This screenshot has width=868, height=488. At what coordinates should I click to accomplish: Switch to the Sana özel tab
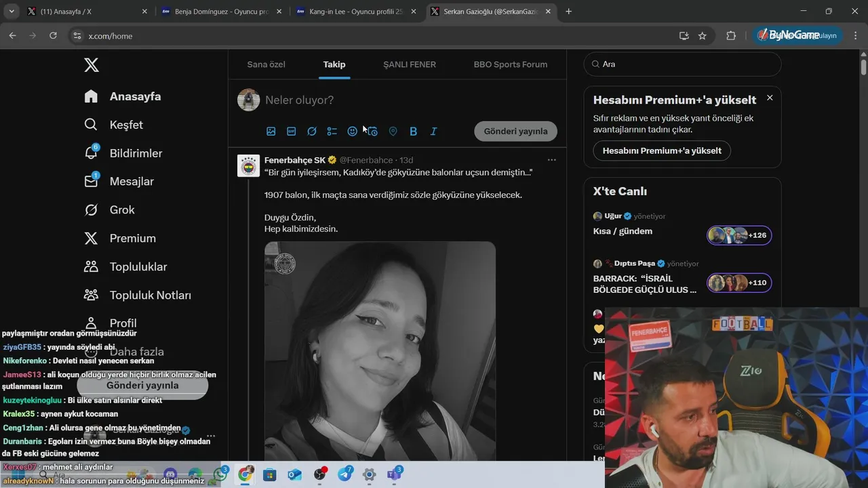point(266,64)
